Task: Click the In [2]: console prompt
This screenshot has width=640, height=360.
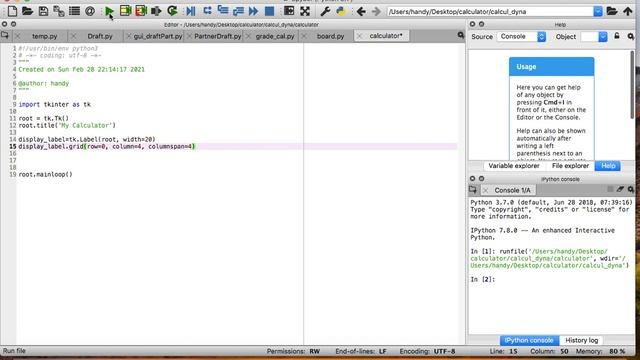Action: (x=482, y=280)
